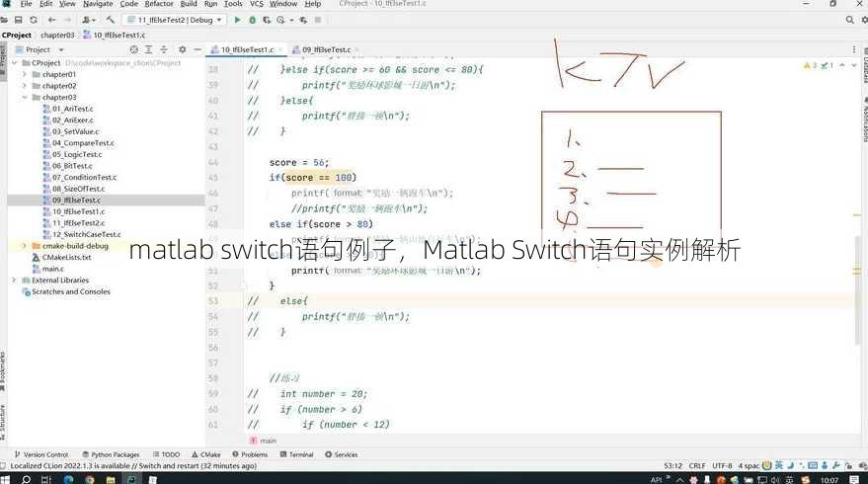The image size is (868, 484).
Task: Open the system tray hidden icons chevron
Action: point(679,480)
